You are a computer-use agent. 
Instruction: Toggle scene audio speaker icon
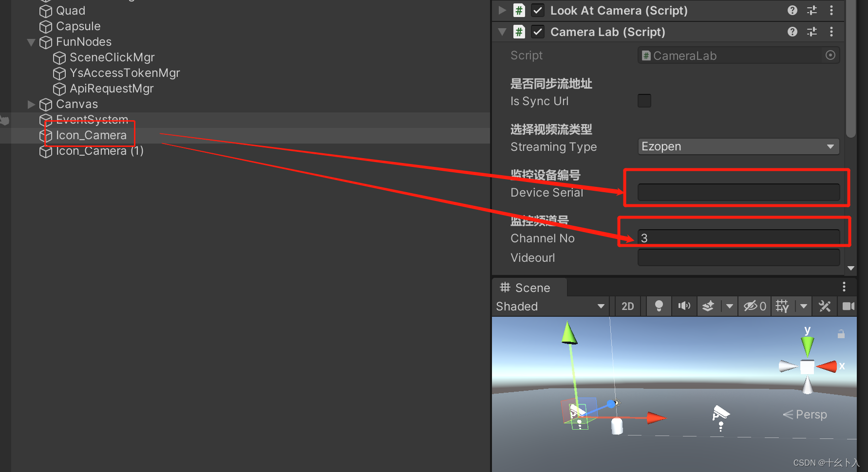[684, 306]
